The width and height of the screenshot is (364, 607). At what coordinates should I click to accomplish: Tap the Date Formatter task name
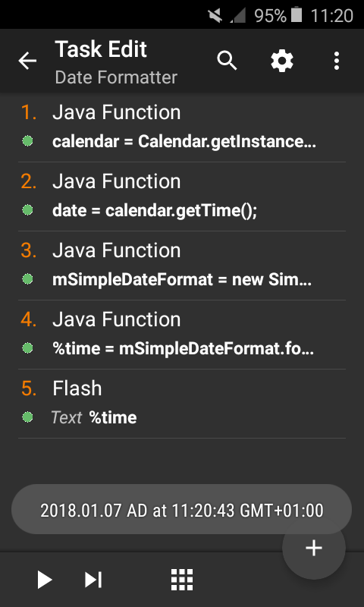pos(116,77)
